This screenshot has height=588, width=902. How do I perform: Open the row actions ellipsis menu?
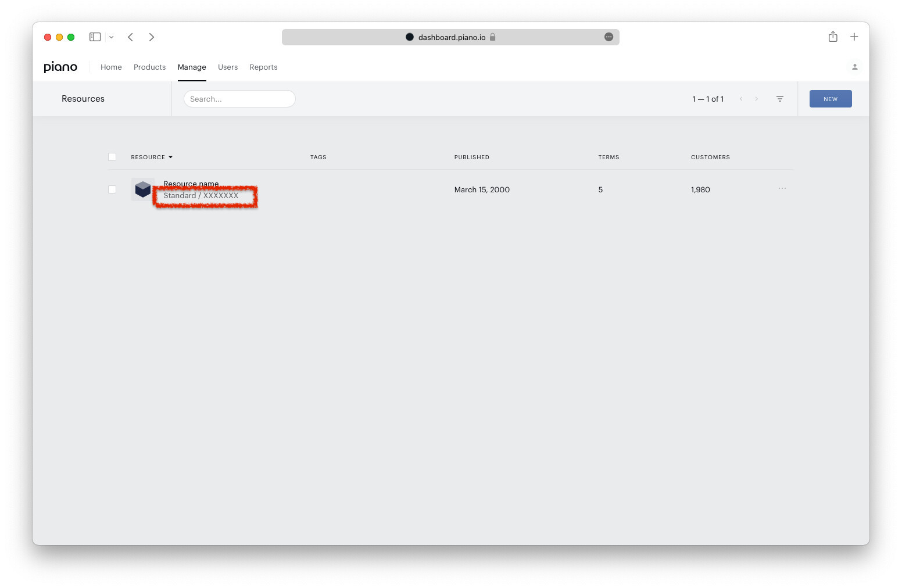coord(782,189)
